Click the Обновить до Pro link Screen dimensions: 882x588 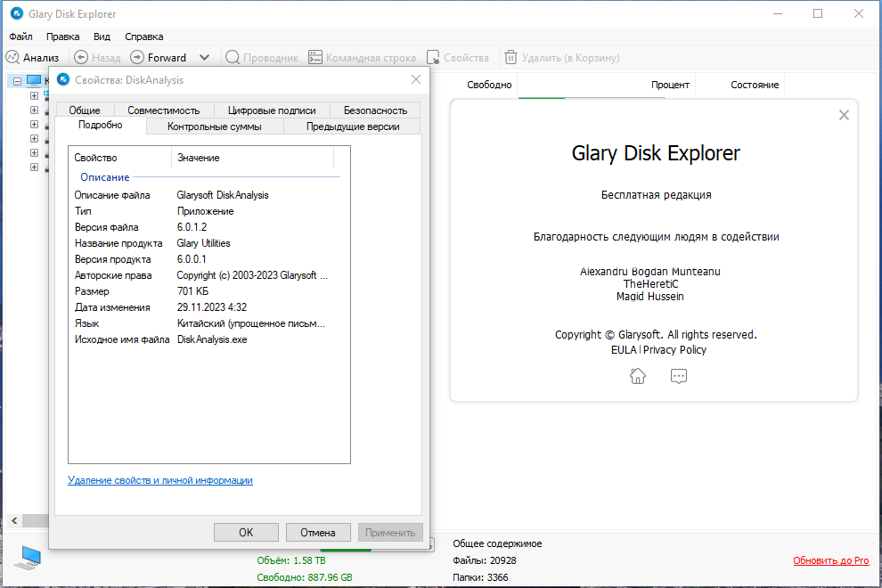[831, 560]
